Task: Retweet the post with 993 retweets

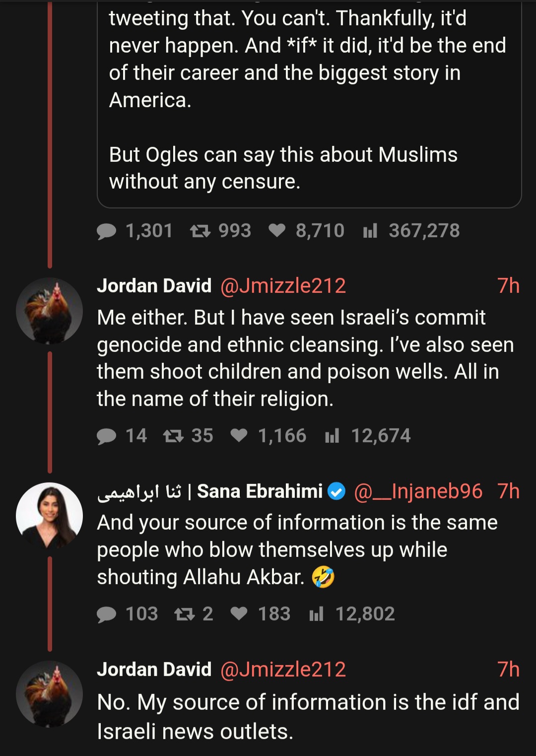Action: point(201,231)
